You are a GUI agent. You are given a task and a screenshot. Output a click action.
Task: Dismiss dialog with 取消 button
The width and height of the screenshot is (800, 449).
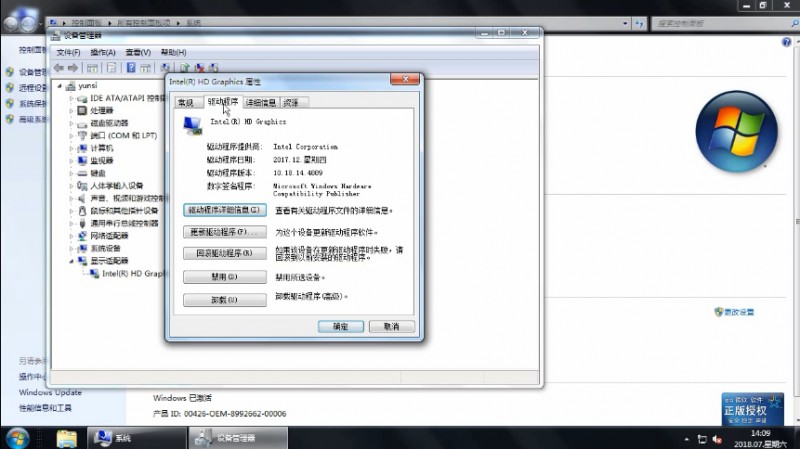click(392, 327)
